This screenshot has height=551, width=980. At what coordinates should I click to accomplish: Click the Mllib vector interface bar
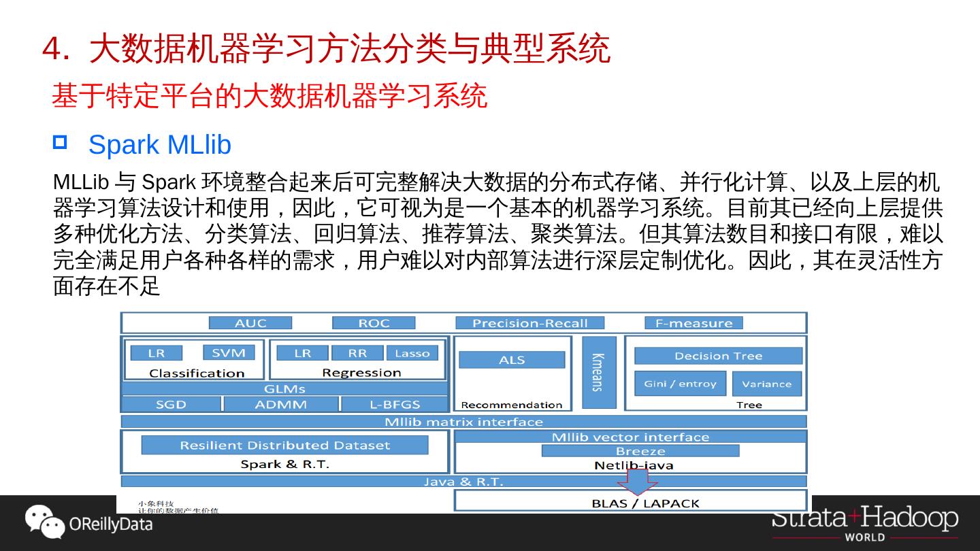630,437
